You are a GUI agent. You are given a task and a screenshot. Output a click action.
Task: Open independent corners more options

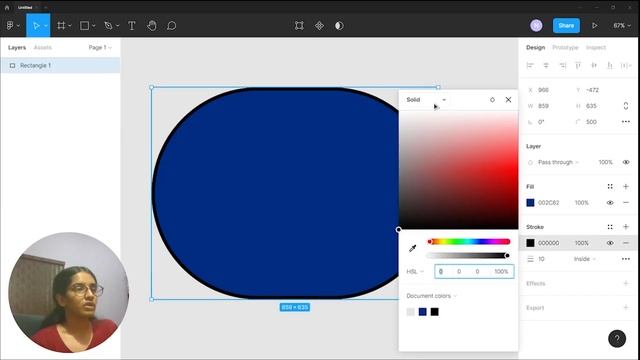point(626,122)
